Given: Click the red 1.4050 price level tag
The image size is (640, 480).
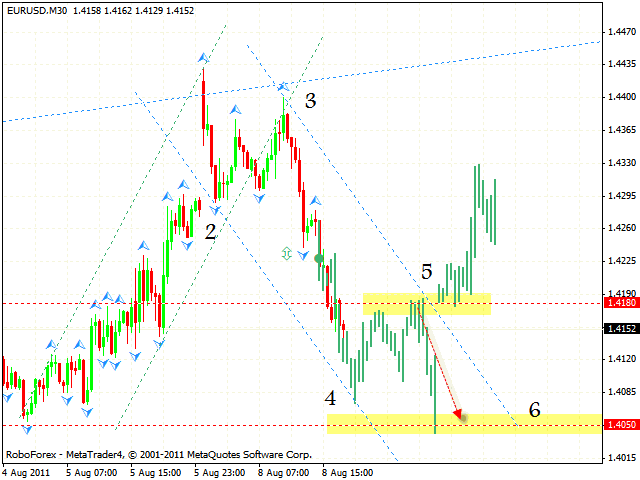Looking at the screenshot, I should (622, 425).
